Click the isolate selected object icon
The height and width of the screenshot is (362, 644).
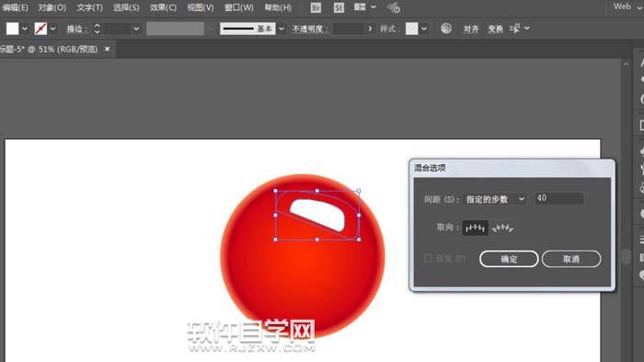[515, 29]
